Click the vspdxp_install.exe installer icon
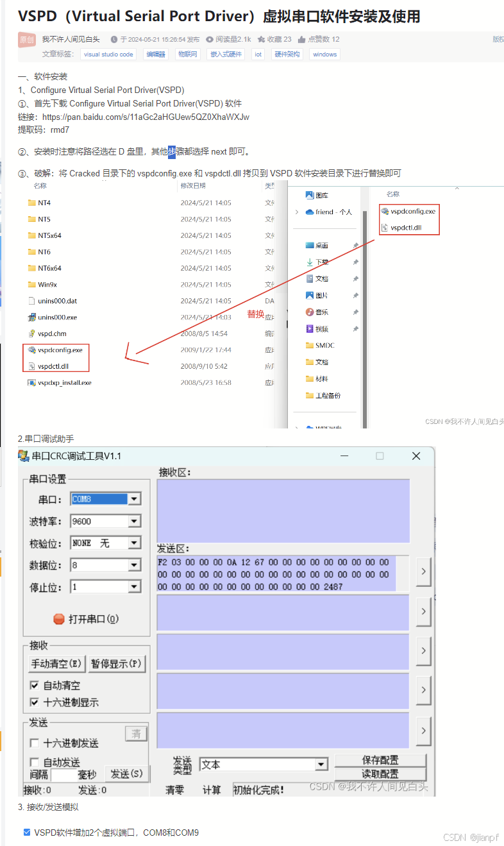The image size is (504, 846). [x=32, y=382]
